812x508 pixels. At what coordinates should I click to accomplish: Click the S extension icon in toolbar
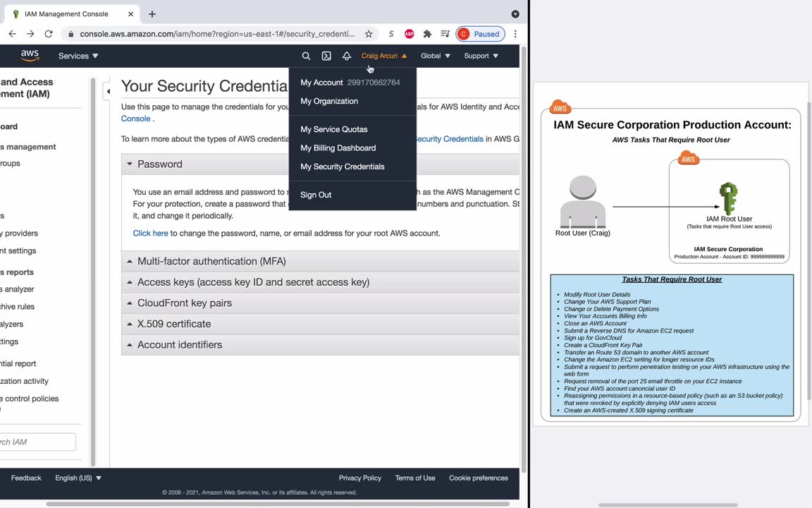(x=391, y=34)
